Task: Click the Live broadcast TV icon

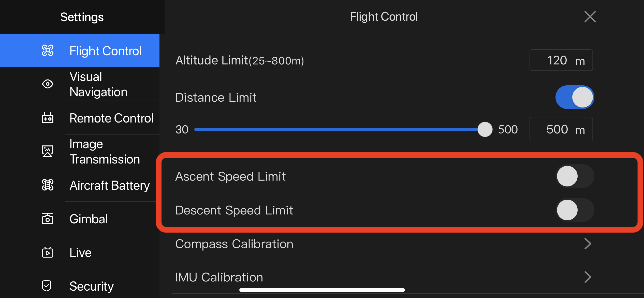Action: pos(48,252)
